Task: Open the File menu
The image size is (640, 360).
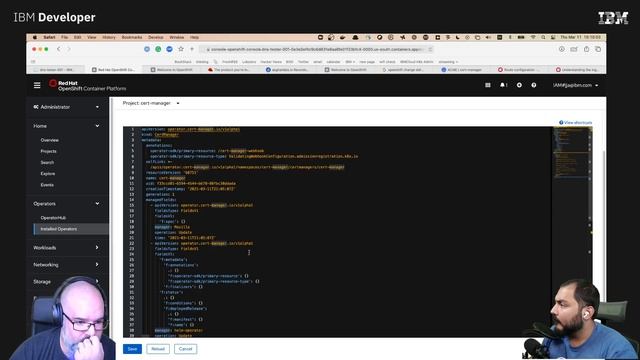Action: tap(64, 38)
